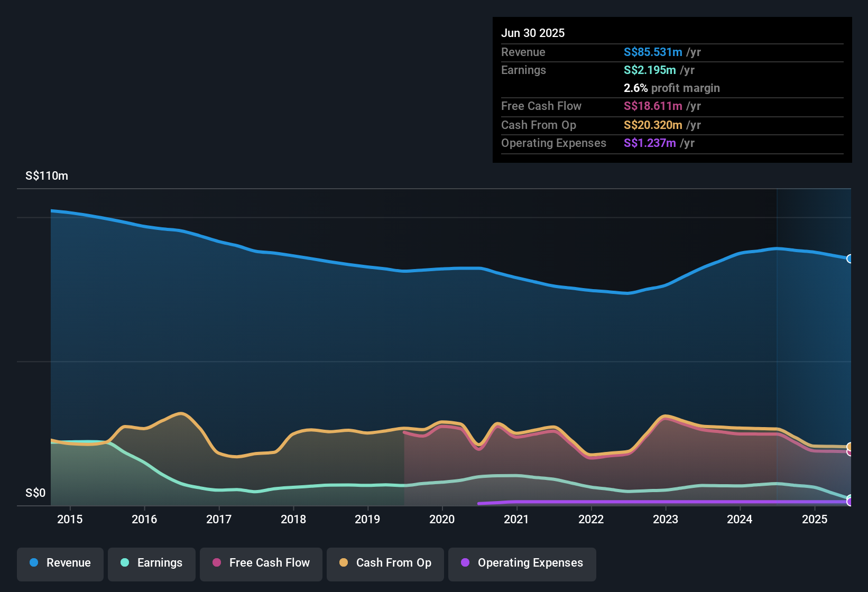The image size is (868, 592).
Task: Click the S$18.611m free cash flow value
Action: [x=653, y=106]
